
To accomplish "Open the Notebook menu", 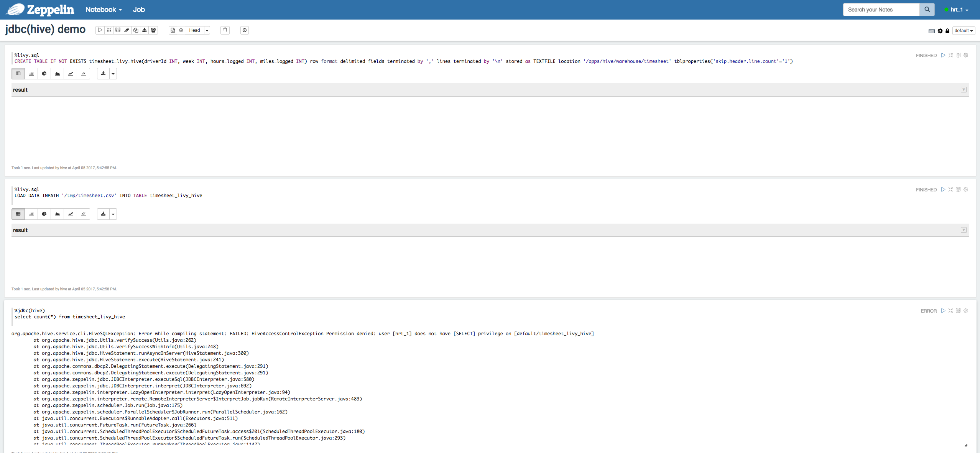I will click(102, 10).
